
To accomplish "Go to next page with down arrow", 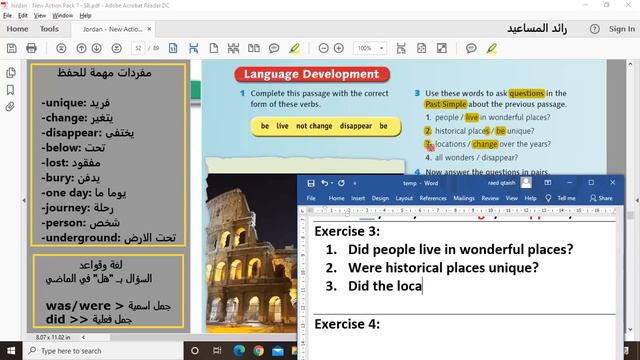I will [x=97, y=48].
